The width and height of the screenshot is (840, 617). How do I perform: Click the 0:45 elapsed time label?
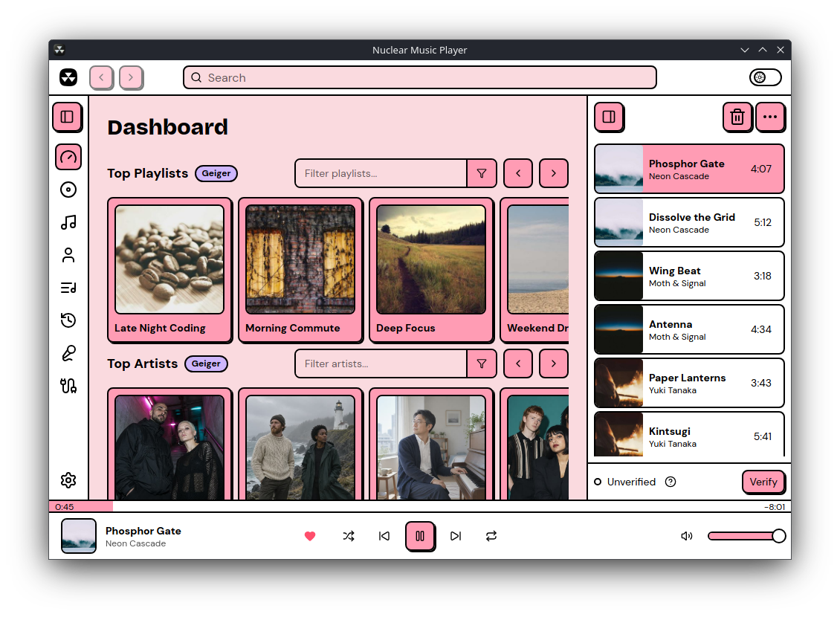click(x=64, y=507)
